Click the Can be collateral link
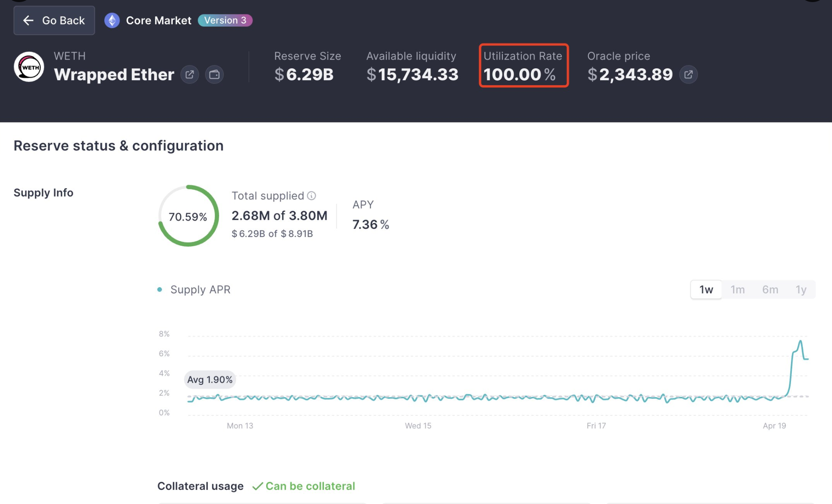 click(x=311, y=486)
